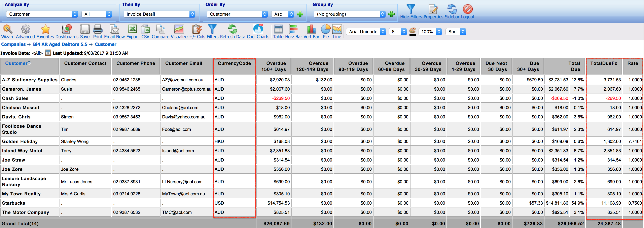This screenshot has height=228, width=644.
Task: Open the color palette picker
Action: (x=413, y=32)
